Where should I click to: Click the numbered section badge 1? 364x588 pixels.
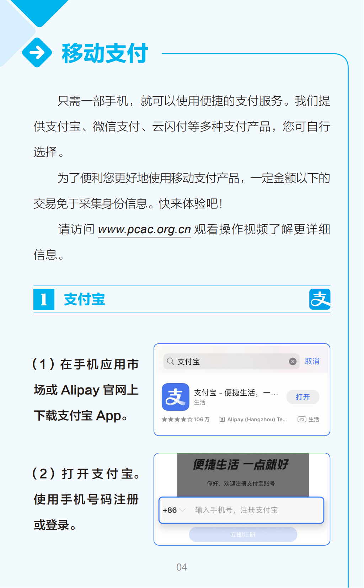pos(44,299)
